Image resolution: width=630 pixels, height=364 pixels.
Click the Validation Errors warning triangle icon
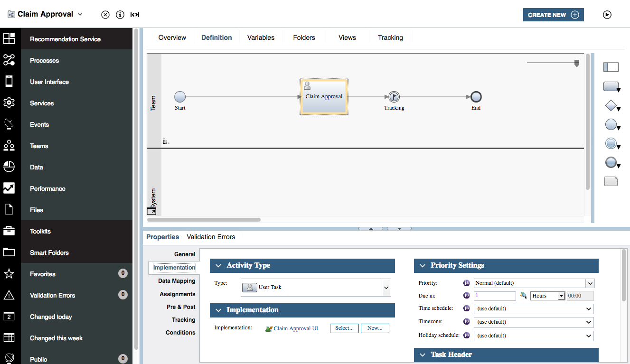point(9,295)
